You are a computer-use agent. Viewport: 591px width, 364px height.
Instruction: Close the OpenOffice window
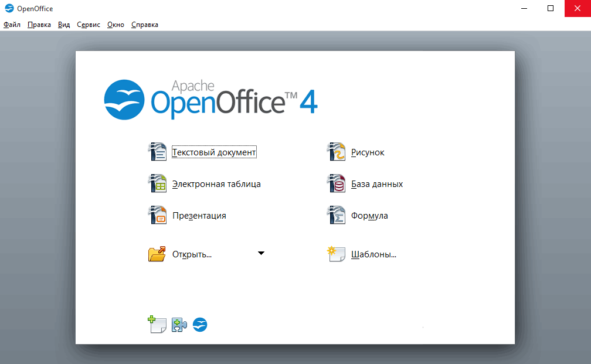[578, 8]
